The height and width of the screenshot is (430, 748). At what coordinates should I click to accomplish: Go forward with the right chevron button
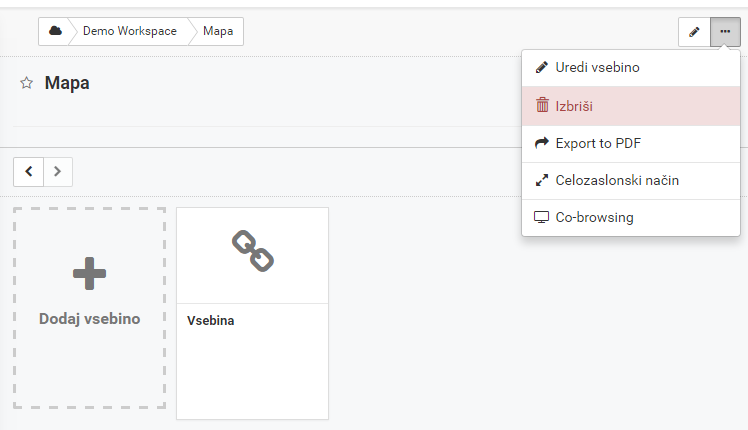click(58, 171)
